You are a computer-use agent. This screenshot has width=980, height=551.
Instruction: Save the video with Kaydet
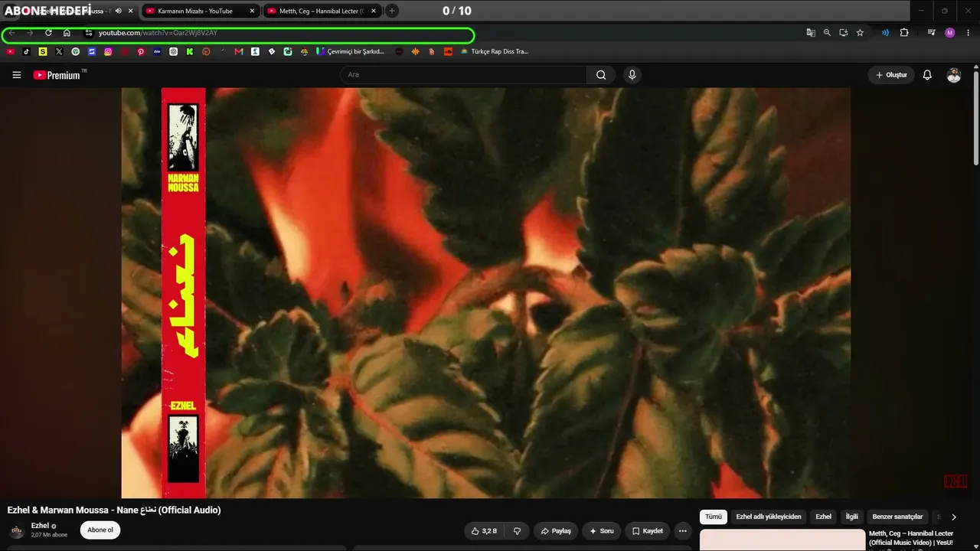[648, 531]
